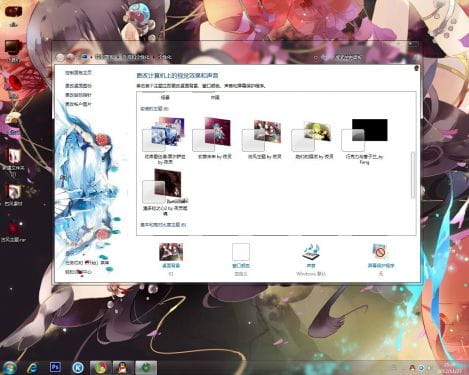Viewport: 469px width, 375px height.
Task: Open Sounds settings music-note icon
Action: (x=311, y=252)
